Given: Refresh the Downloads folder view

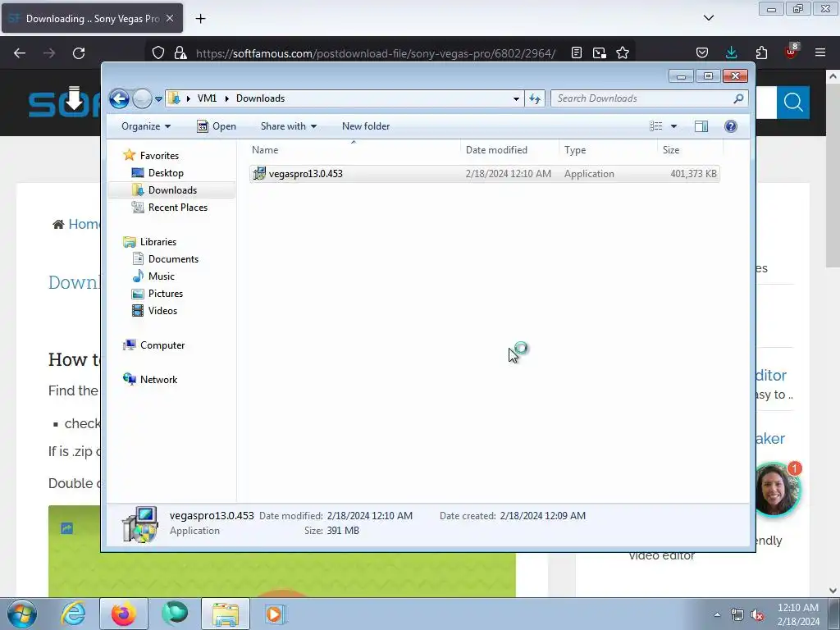Looking at the screenshot, I should tap(535, 98).
